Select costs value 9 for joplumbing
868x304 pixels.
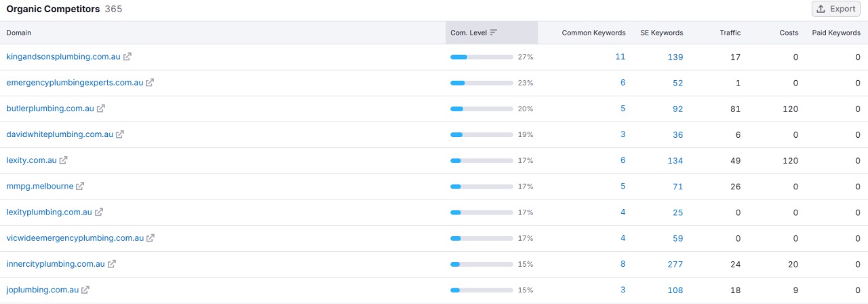point(795,290)
